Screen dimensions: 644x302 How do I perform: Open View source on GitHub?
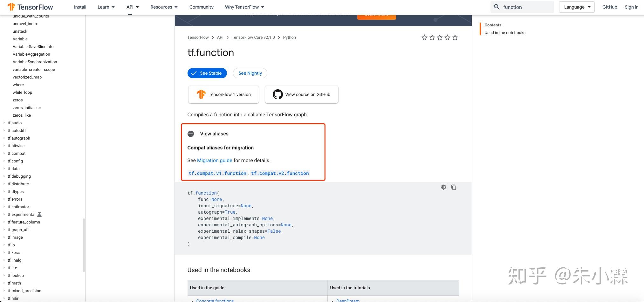click(x=301, y=94)
